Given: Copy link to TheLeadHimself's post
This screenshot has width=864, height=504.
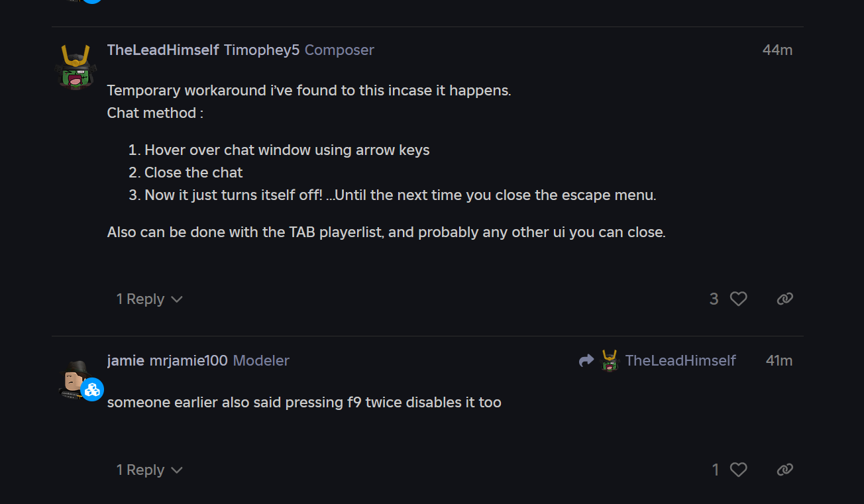Looking at the screenshot, I should tap(784, 299).
